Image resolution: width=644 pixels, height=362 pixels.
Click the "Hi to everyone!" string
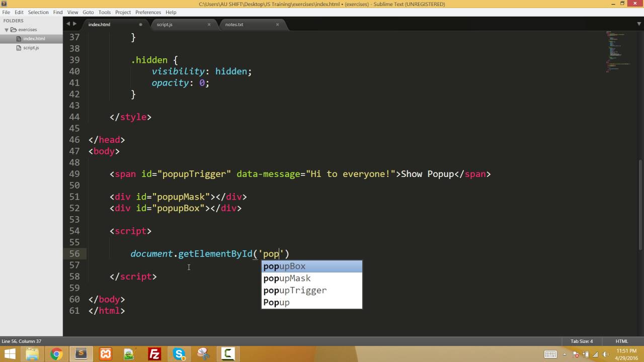(351, 174)
